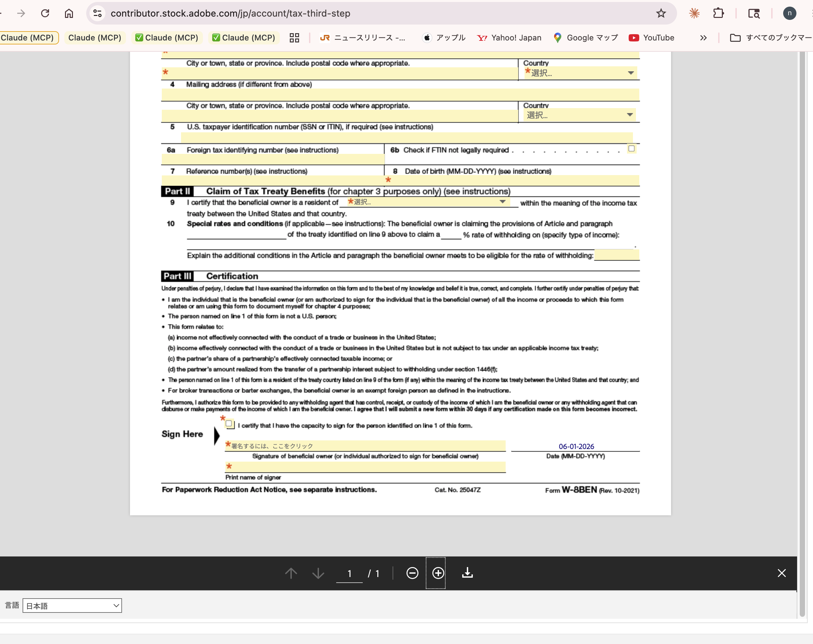Open the Claude extension icon in toolbar
This screenshot has height=644, width=813.
click(694, 14)
